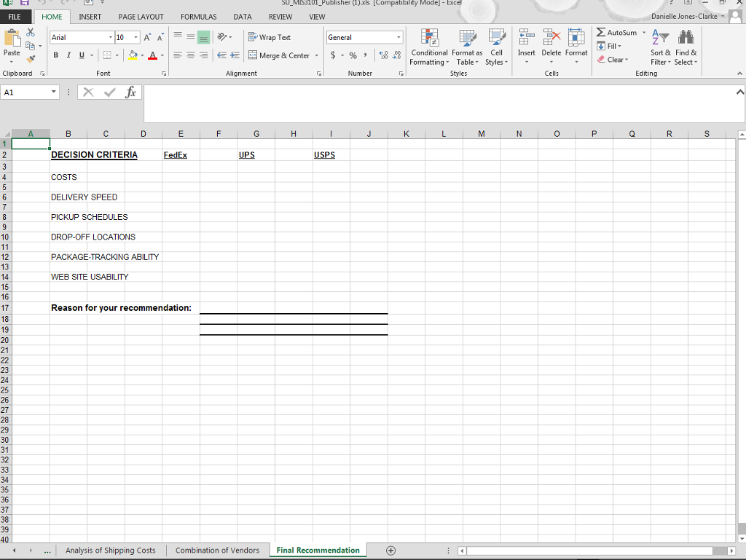Click the Insert Function fx icon

(x=131, y=92)
